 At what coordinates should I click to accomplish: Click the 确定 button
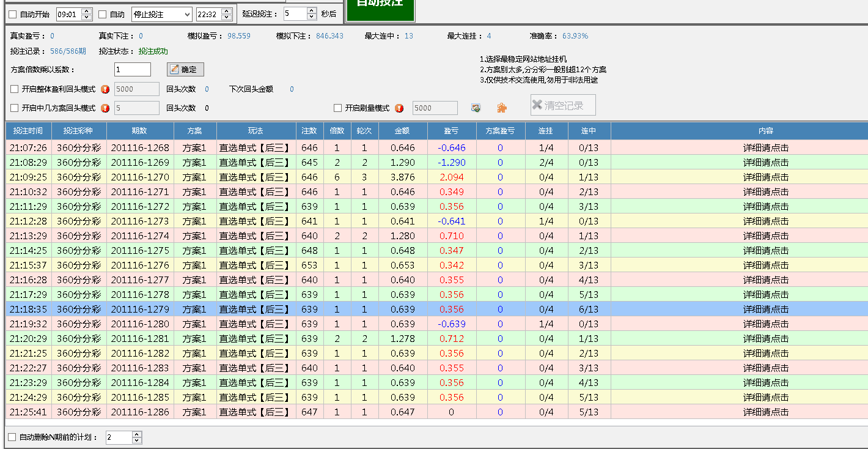186,70
